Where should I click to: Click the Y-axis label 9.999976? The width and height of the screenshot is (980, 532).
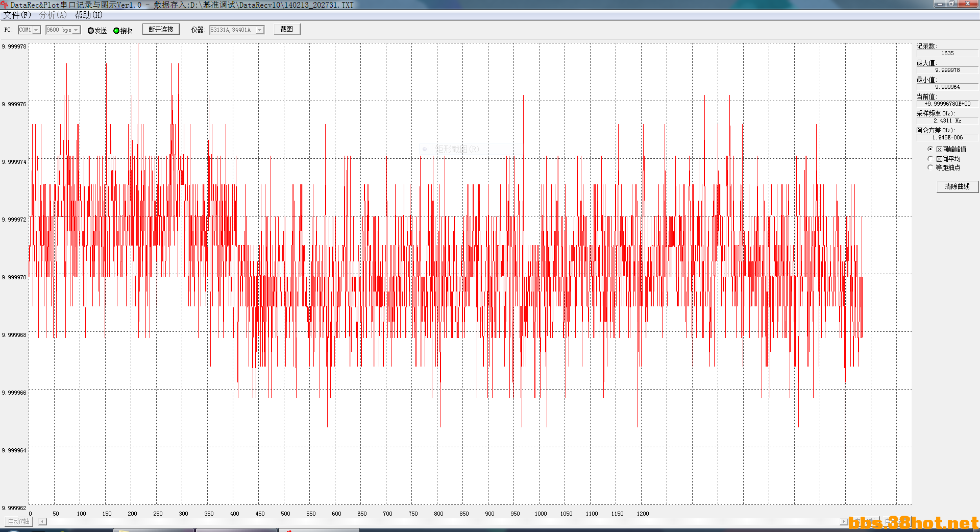click(14, 104)
